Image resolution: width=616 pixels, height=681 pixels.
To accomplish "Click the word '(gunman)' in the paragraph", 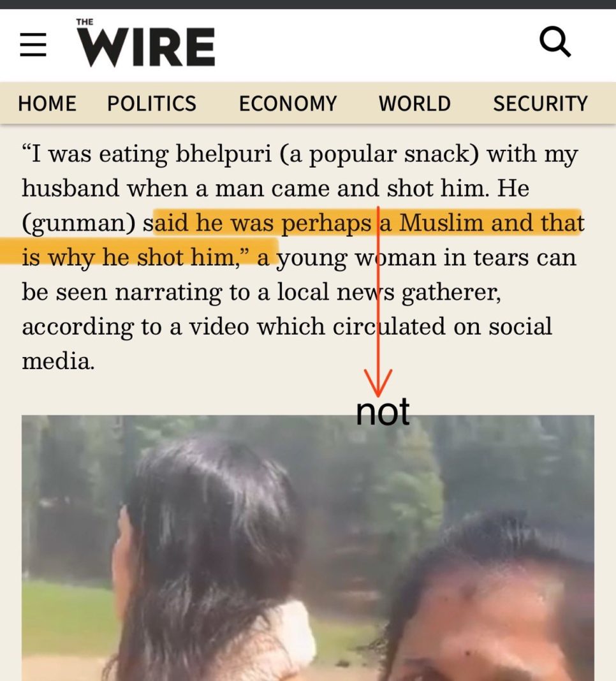I will point(79,223).
